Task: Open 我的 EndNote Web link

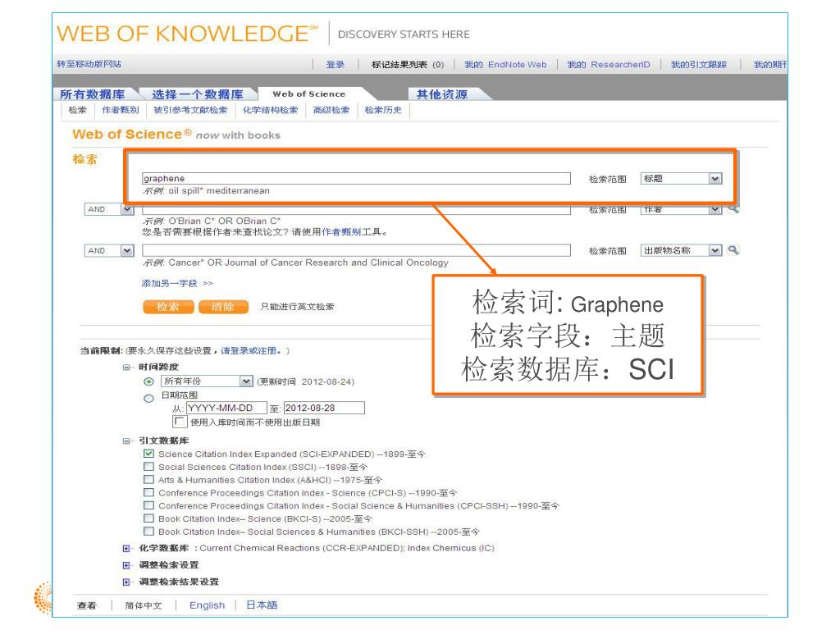Action: (505, 64)
